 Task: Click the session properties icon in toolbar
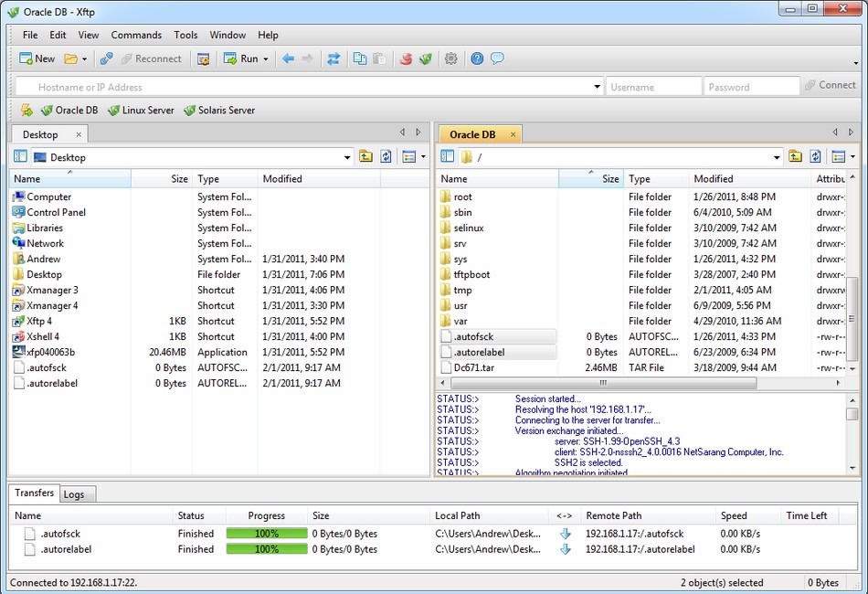[x=203, y=58]
